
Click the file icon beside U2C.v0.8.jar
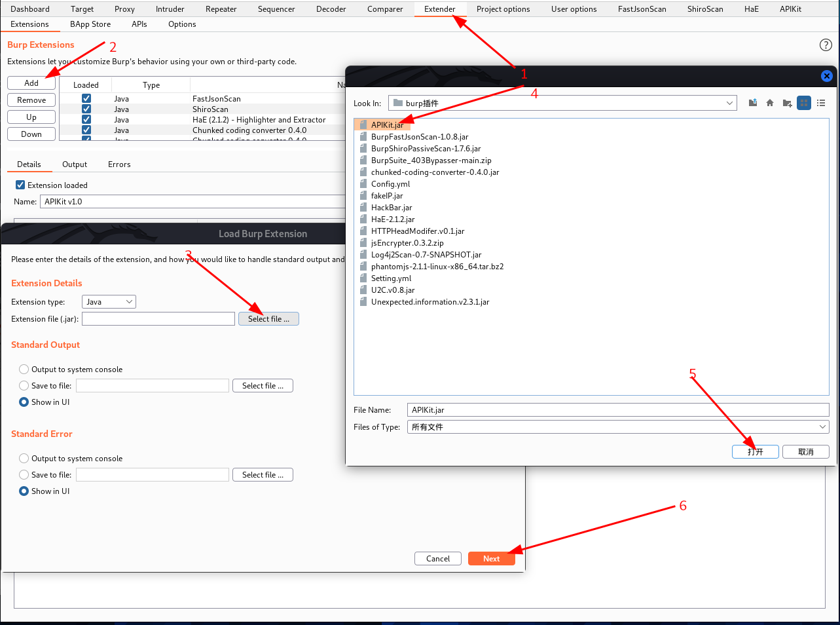(363, 290)
